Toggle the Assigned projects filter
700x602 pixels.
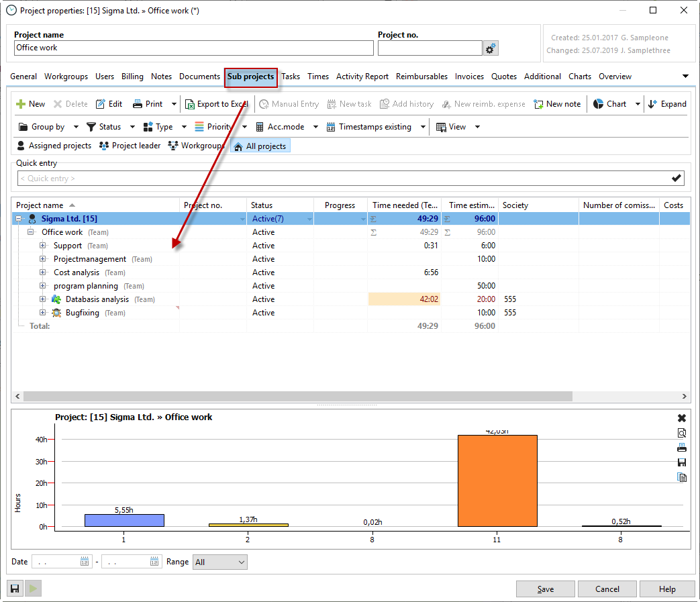54,146
